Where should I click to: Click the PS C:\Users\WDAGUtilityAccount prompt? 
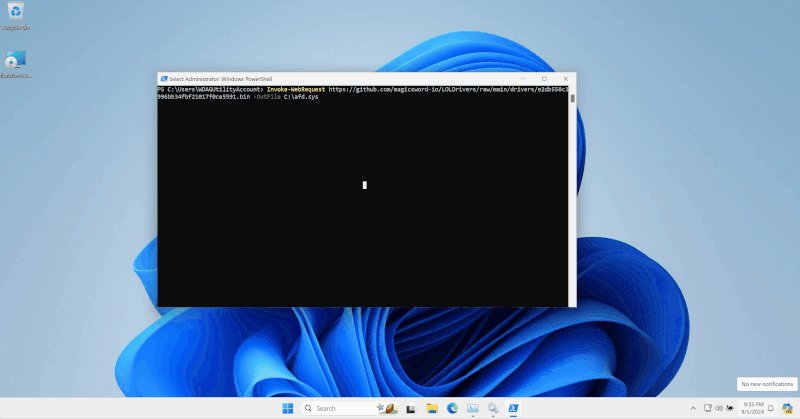[x=211, y=89]
